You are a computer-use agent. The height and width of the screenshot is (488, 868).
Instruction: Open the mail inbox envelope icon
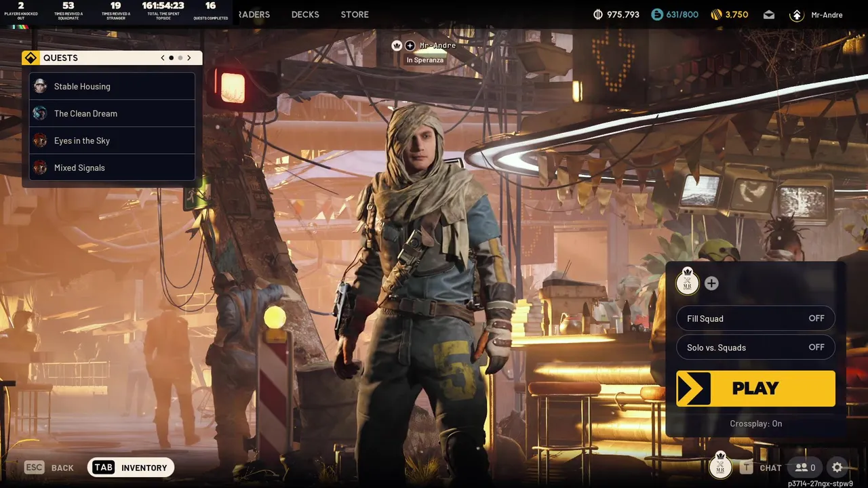click(768, 14)
